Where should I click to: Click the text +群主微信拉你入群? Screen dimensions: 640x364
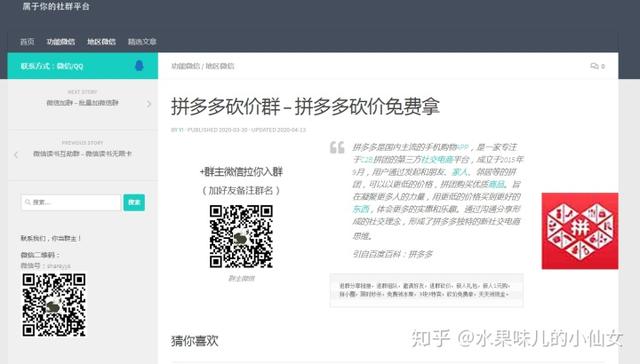coord(241,172)
